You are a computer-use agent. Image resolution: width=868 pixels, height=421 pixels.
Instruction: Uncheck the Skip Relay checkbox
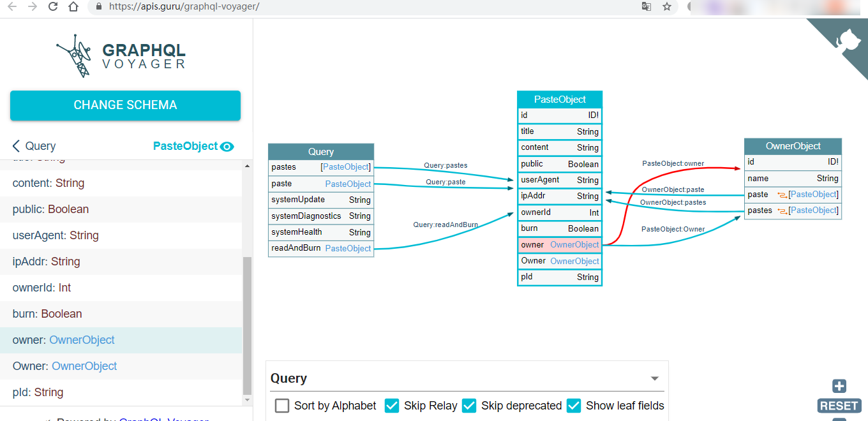[x=392, y=406]
